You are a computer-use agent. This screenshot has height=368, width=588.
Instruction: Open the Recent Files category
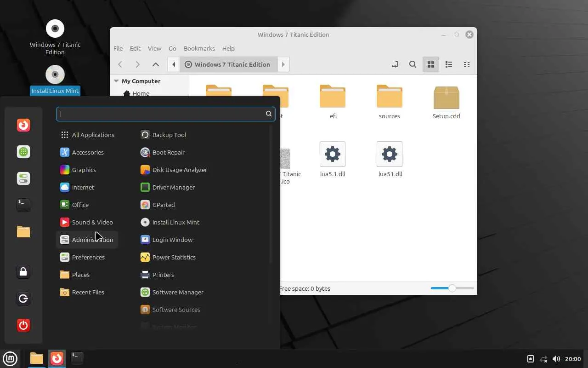(x=87, y=292)
